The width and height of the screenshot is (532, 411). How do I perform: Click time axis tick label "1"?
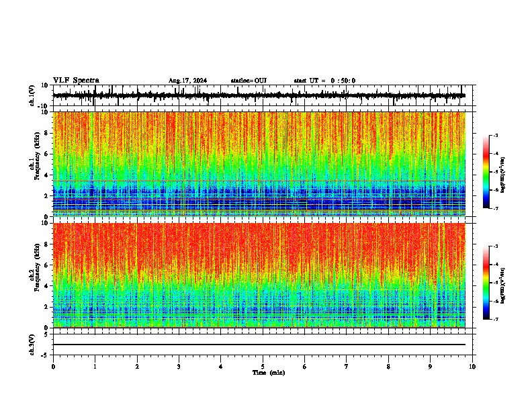pyautogui.click(x=95, y=367)
